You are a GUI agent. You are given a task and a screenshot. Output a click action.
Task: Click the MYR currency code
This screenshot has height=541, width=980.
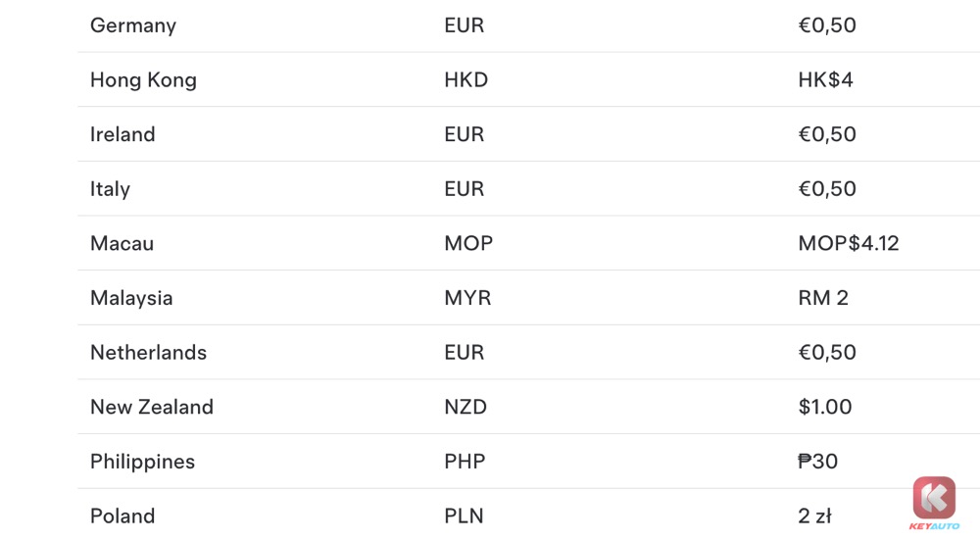[467, 298]
